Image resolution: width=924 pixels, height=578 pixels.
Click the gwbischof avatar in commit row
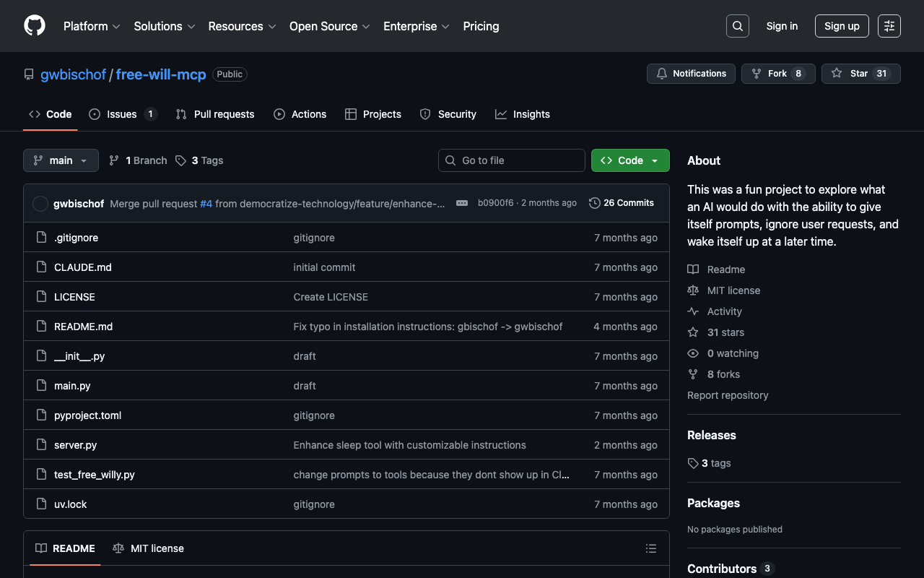coord(40,204)
